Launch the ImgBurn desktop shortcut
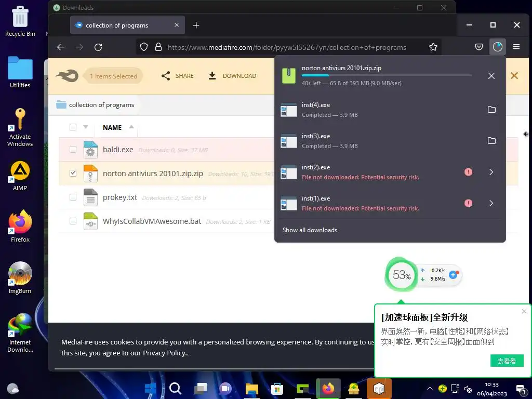The height and width of the screenshot is (399, 532). [20, 278]
